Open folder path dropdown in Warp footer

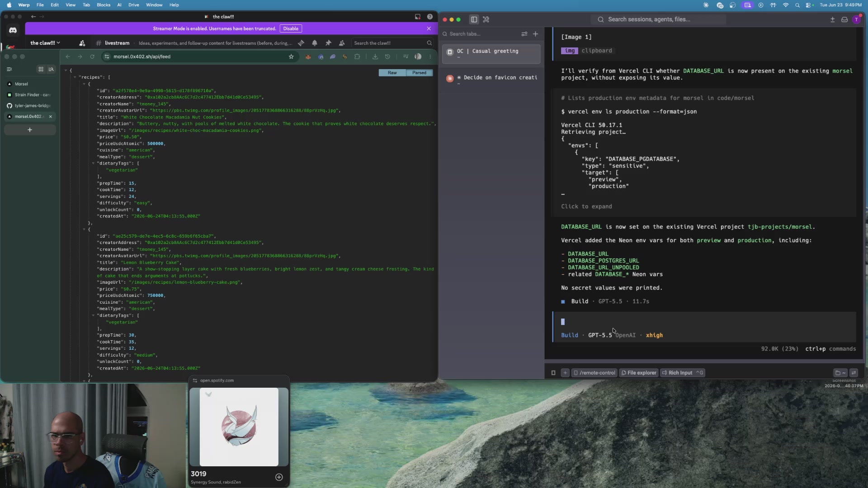coord(840,373)
